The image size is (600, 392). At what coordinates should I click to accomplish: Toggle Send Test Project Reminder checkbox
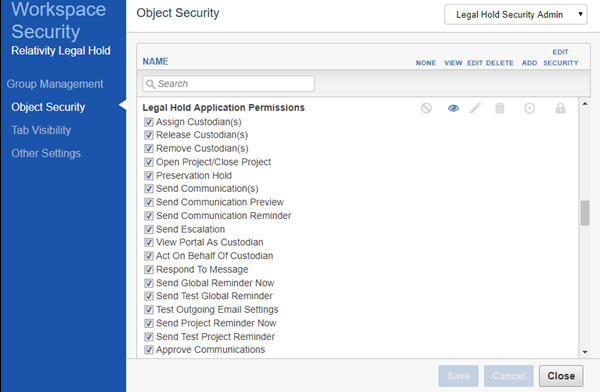tap(148, 336)
